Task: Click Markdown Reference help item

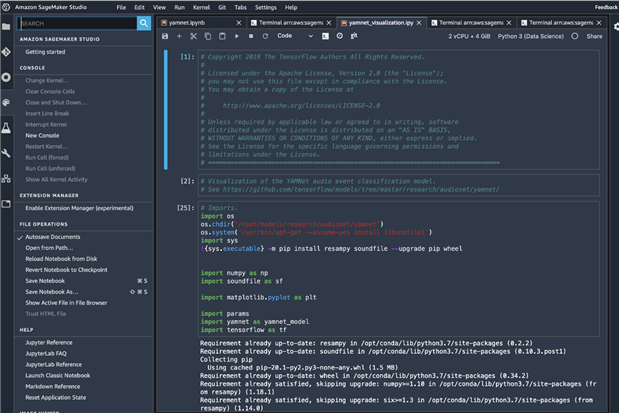Action: (x=53, y=387)
